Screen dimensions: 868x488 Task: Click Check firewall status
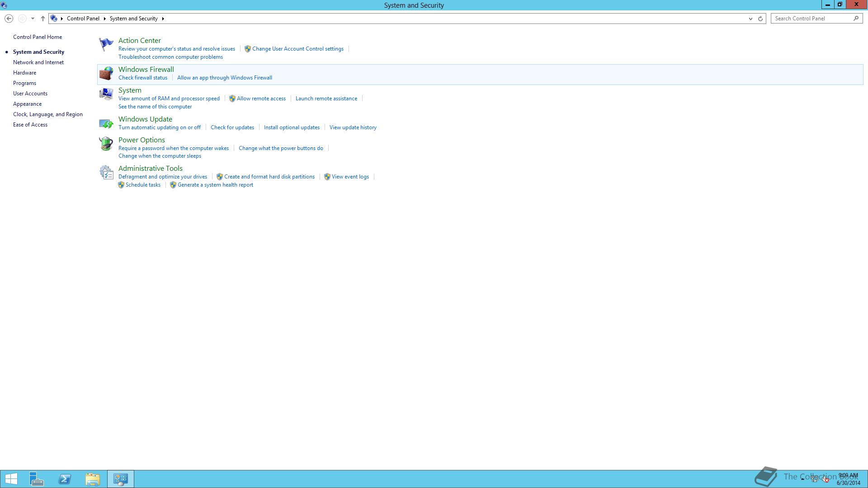click(143, 78)
